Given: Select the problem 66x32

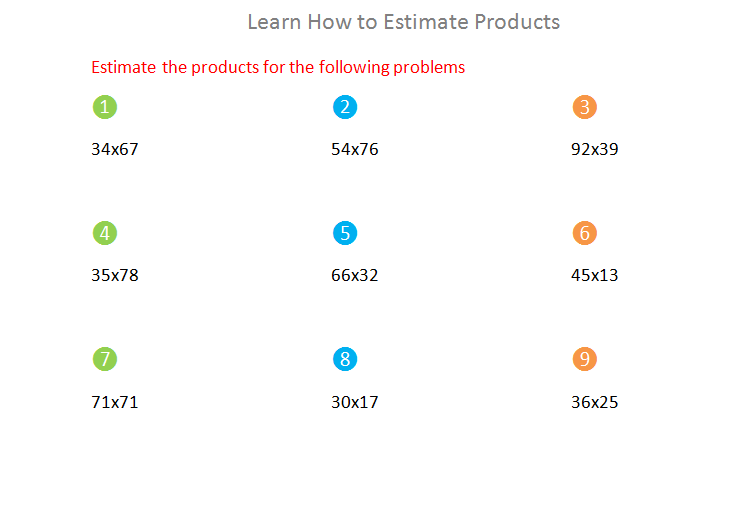Looking at the screenshot, I should (x=355, y=275).
